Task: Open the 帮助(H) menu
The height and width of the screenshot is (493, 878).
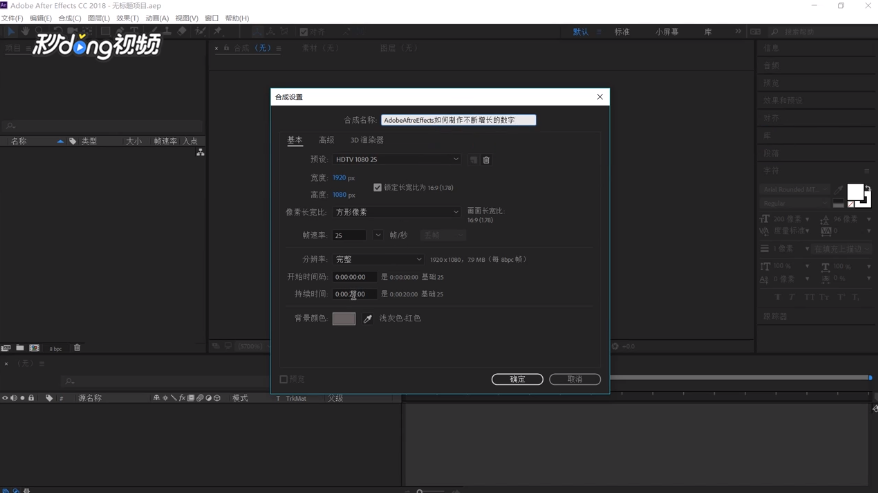Action: pos(237,18)
